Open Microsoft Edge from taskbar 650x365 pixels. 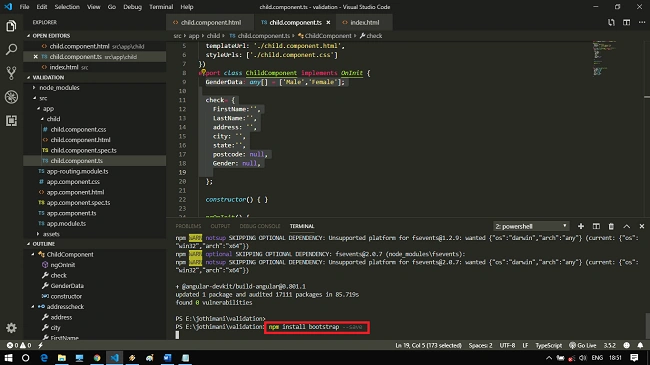click(44, 358)
